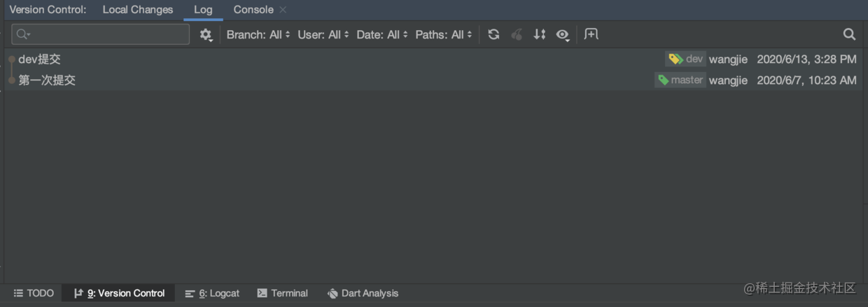The height and width of the screenshot is (307, 868).
Task: Switch to the Console tab
Action: [253, 10]
